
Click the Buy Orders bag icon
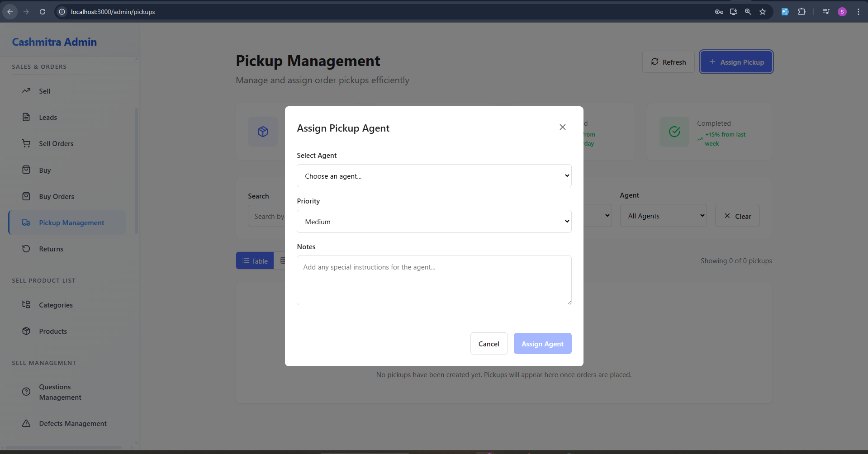tap(26, 196)
